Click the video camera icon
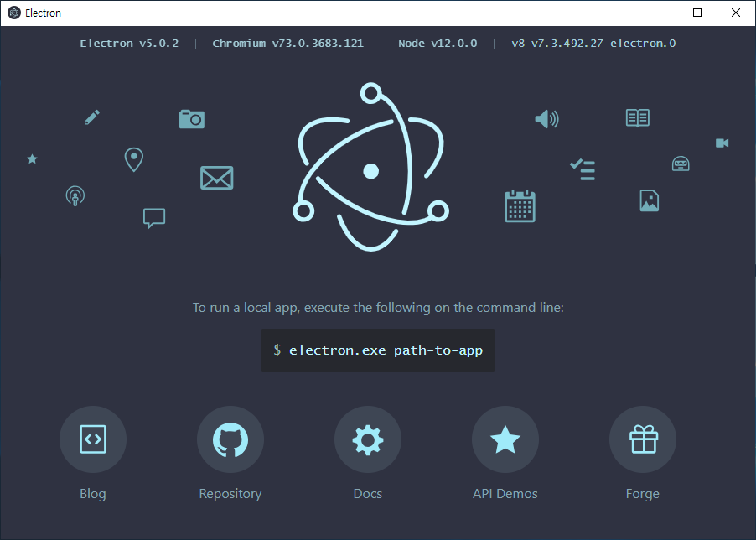This screenshot has width=756, height=540. click(722, 143)
